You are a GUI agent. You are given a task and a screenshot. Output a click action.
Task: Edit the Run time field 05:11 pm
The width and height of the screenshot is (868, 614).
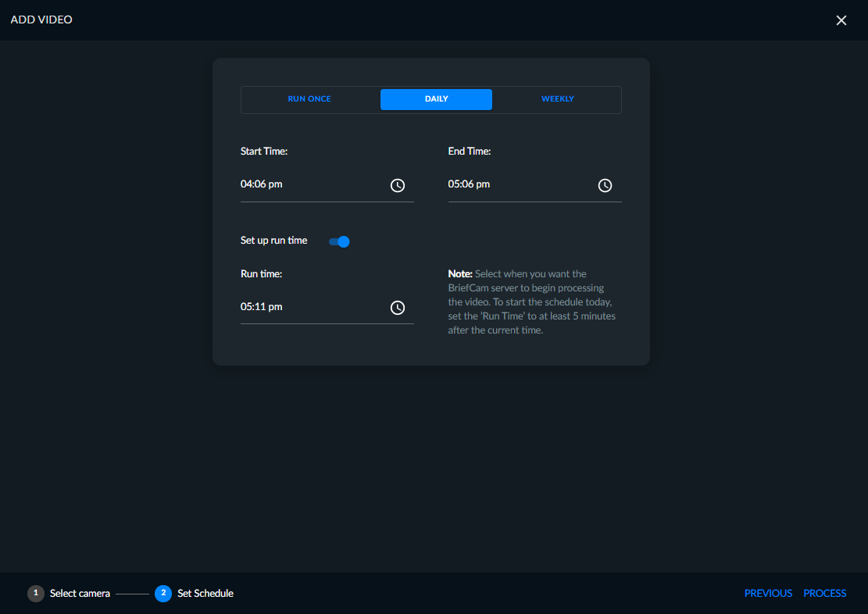point(327,307)
